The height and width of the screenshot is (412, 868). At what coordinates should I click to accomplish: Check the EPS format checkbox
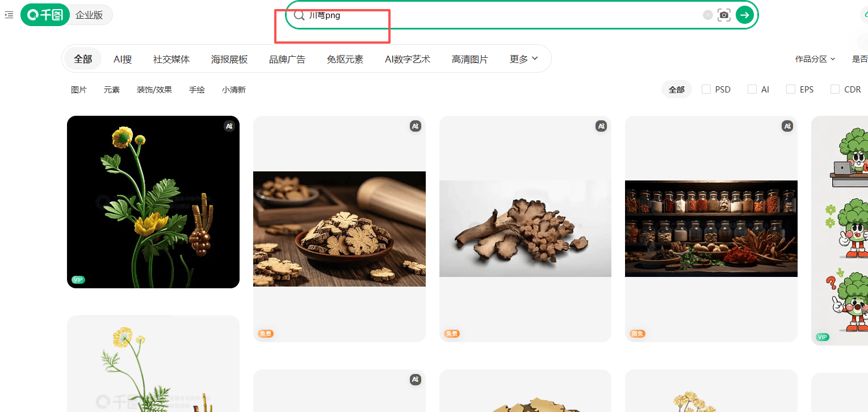[790, 90]
